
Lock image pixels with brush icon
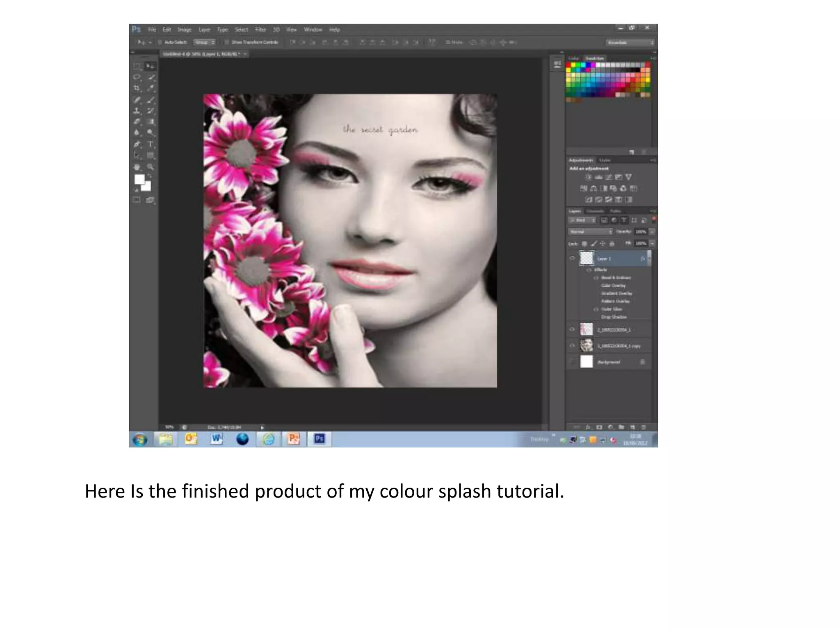593,244
